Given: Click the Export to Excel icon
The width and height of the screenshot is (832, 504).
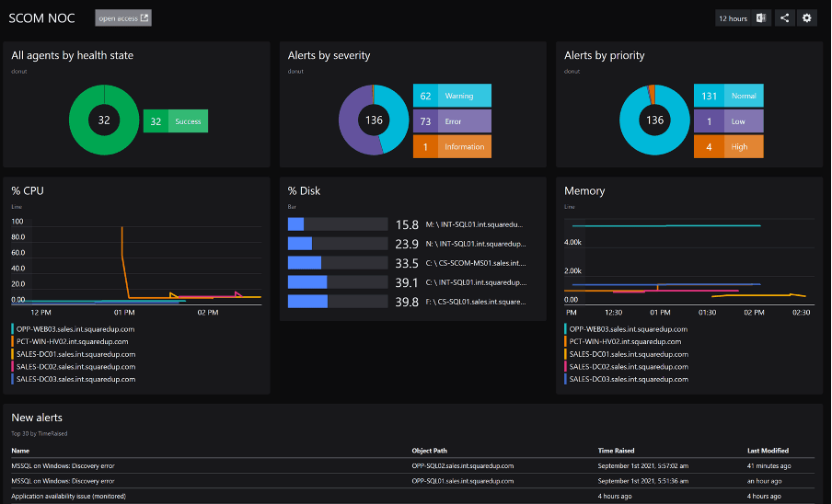Looking at the screenshot, I should tap(761, 18).
